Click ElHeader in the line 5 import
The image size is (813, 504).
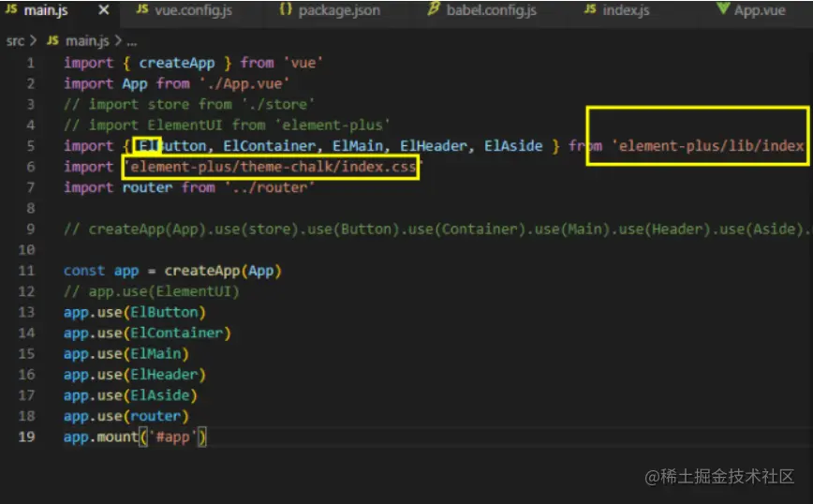point(434,146)
